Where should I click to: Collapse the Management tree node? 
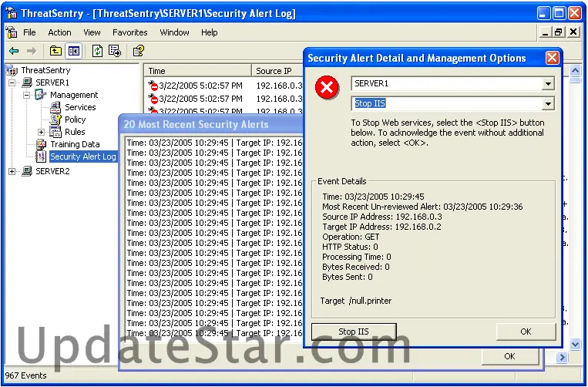(26, 95)
